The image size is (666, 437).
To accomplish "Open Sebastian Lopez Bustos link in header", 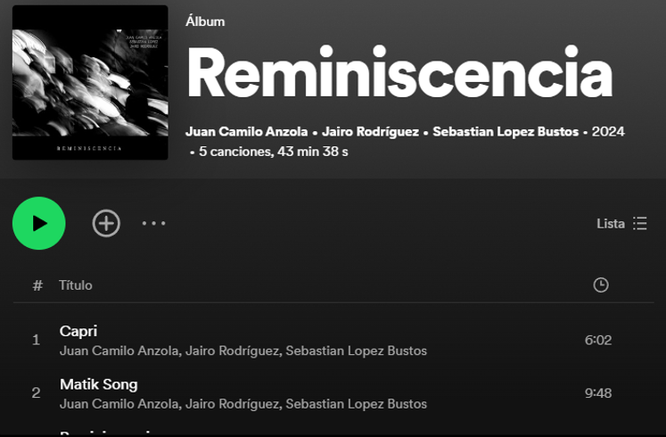I will click(505, 132).
